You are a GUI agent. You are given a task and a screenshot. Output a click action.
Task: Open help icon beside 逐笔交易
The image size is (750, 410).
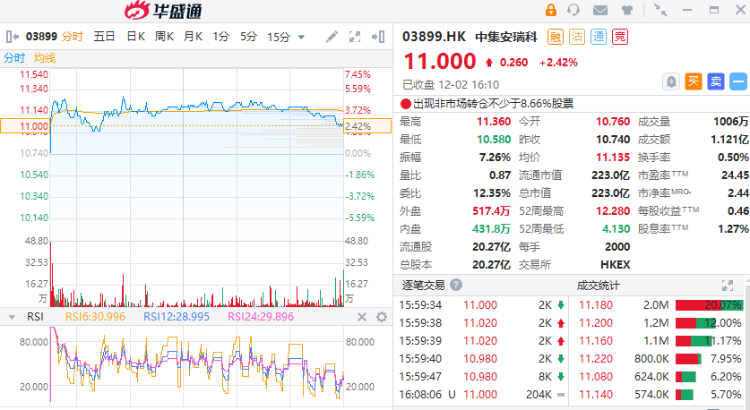coord(456,285)
